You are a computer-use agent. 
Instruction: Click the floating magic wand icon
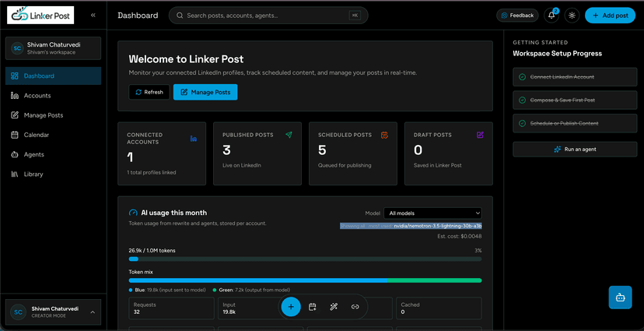pos(334,307)
